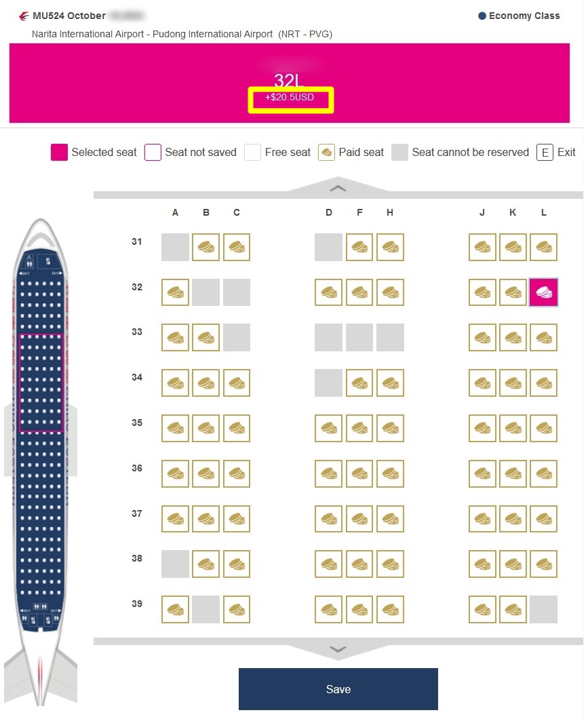Image resolution: width=588 pixels, height=721 pixels.
Task: Deselect the selected seat 32L
Action: pyautogui.click(x=544, y=292)
